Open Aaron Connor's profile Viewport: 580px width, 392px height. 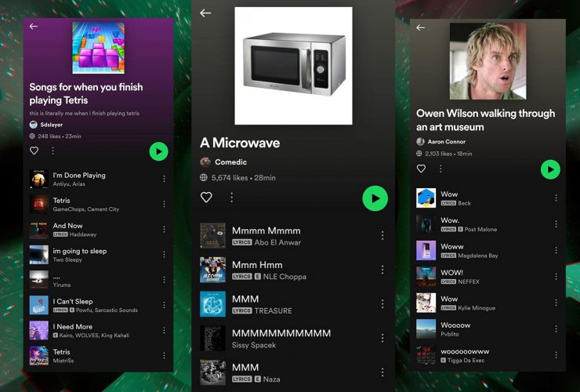[445, 142]
